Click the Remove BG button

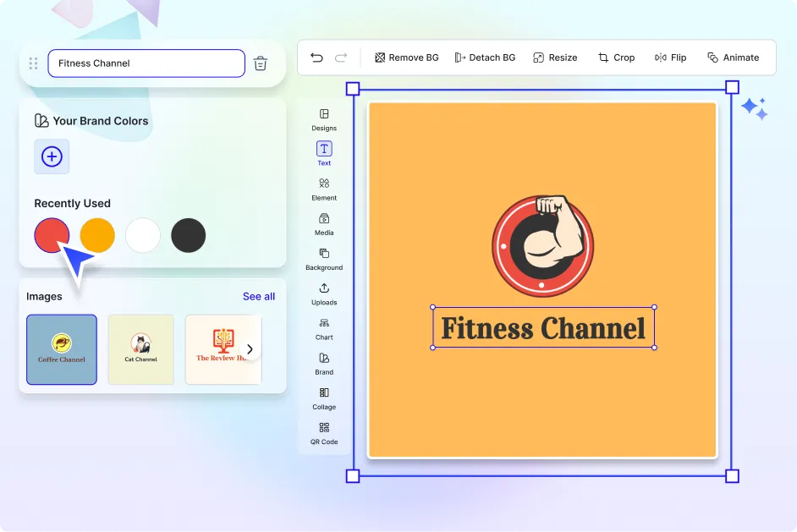[406, 58]
